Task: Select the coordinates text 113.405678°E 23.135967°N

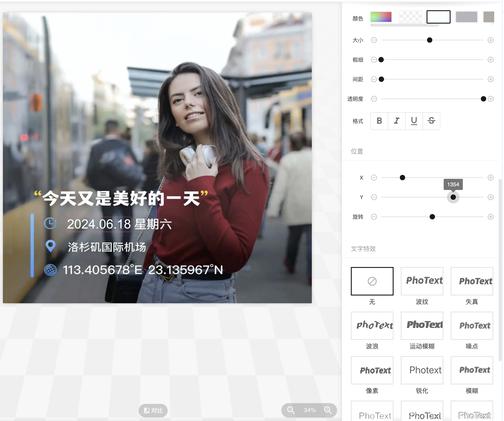Action: [143, 270]
